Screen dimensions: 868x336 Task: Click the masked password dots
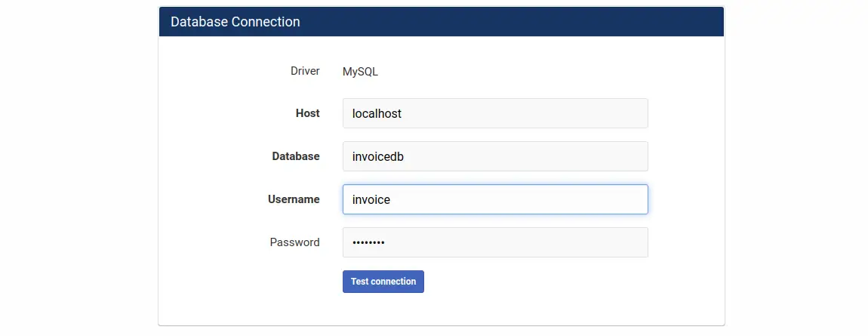368,243
